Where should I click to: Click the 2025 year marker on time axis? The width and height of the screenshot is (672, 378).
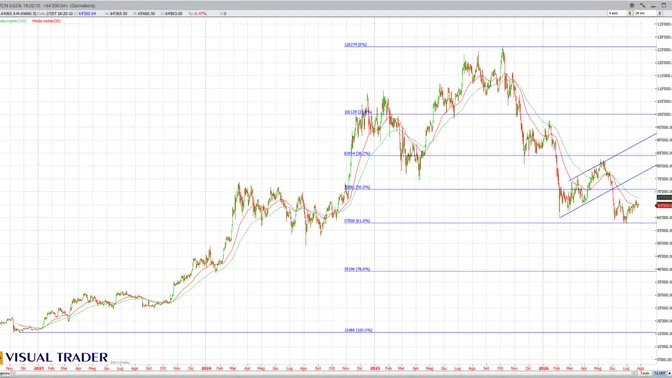(375, 368)
